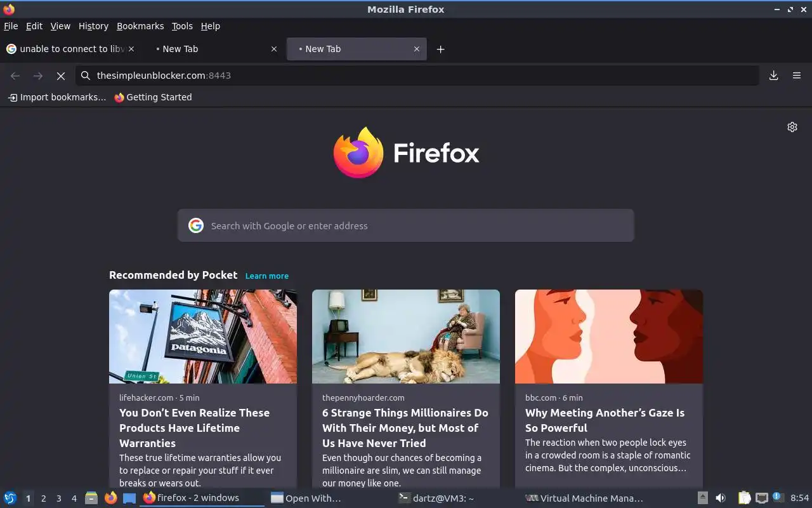
Task: Switch to workspace 2 in taskbar pager
Action: (43, 498)
